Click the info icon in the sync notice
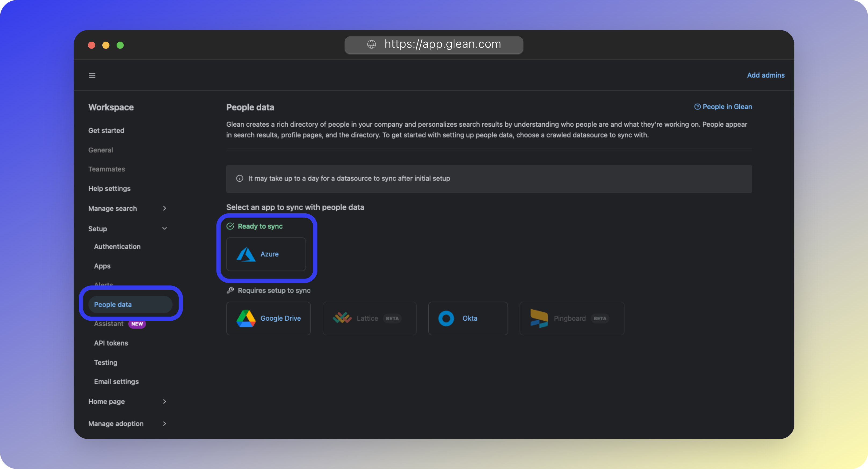Viewport: 868px width, 469px height. [239, 178]
